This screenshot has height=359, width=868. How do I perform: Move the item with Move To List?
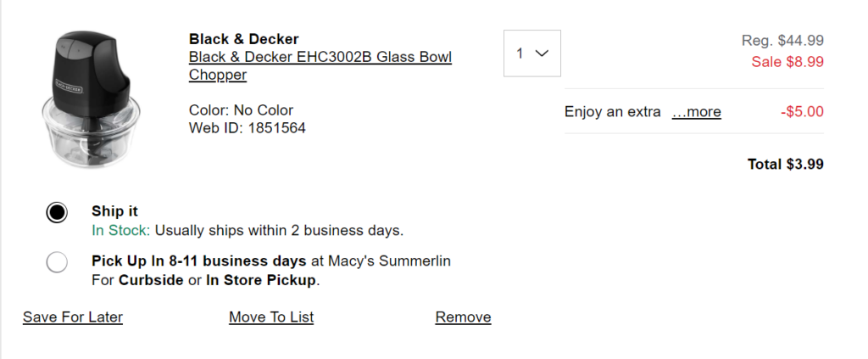coord(271,317)
